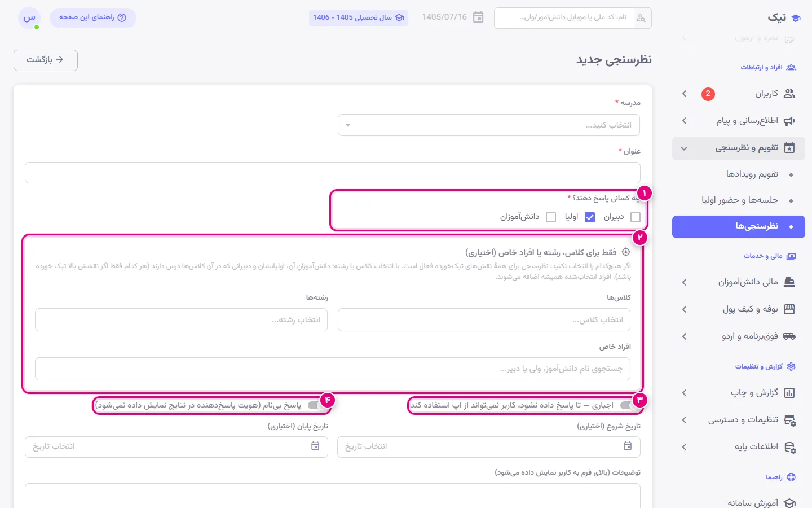This screenshot has width=812, height=508.
Task: Click the عنوان title input field
Action: click(333, 173)
